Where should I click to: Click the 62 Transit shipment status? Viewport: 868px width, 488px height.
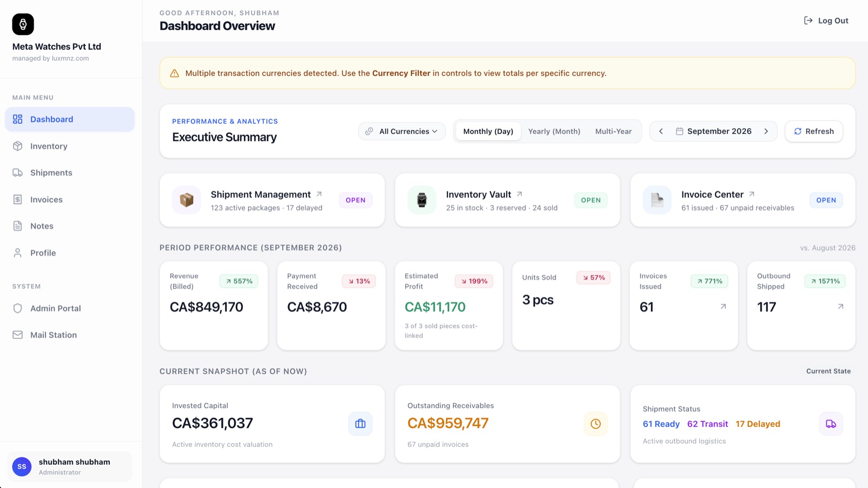pos(707,424)
